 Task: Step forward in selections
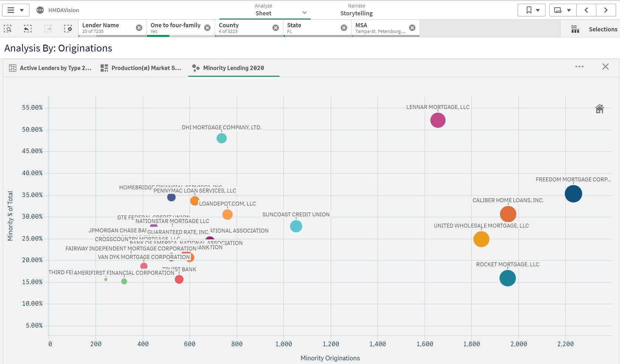(x=48, y=28)
